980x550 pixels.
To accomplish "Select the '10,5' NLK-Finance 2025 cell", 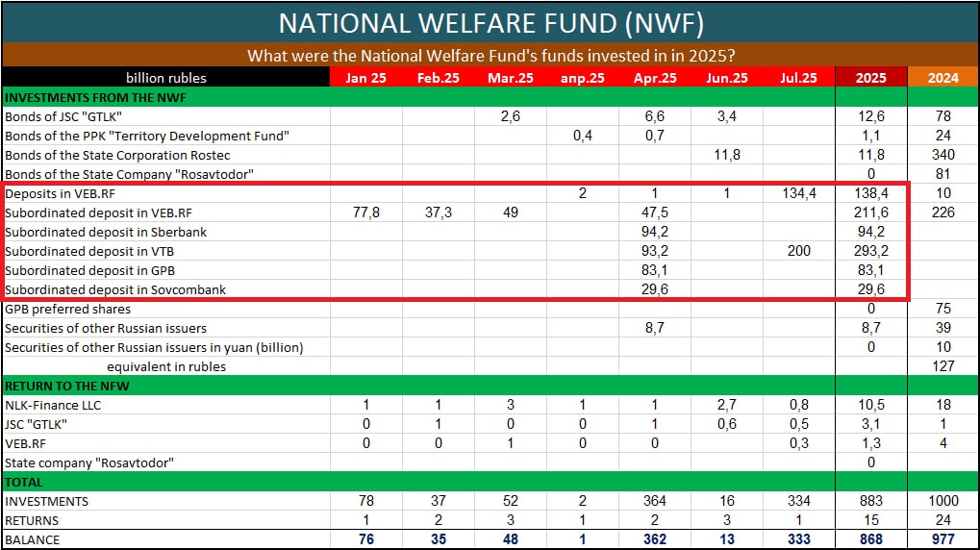I will (871, 405).
